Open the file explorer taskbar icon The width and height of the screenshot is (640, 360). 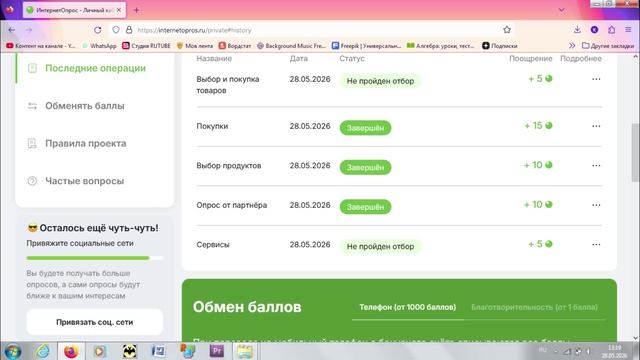point(245,351)
